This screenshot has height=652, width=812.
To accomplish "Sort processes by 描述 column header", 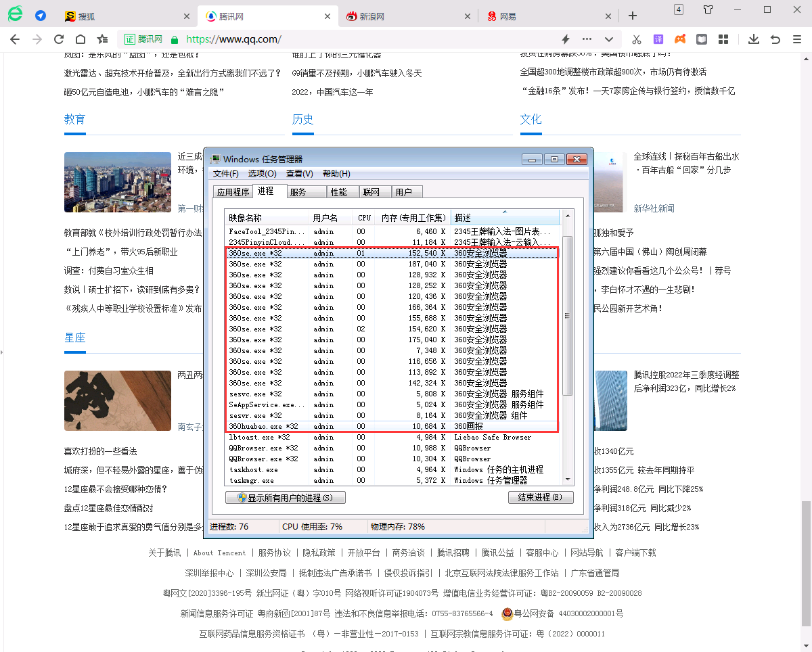I will click(505, 218).
